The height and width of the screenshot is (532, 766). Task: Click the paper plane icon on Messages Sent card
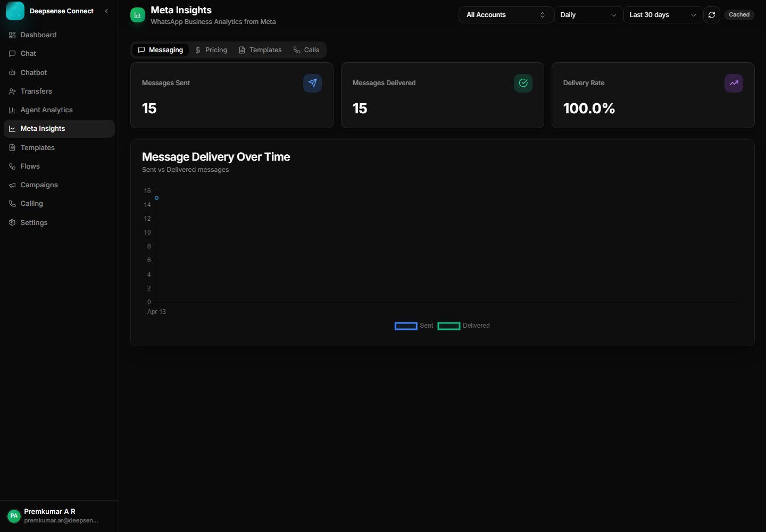312,83
